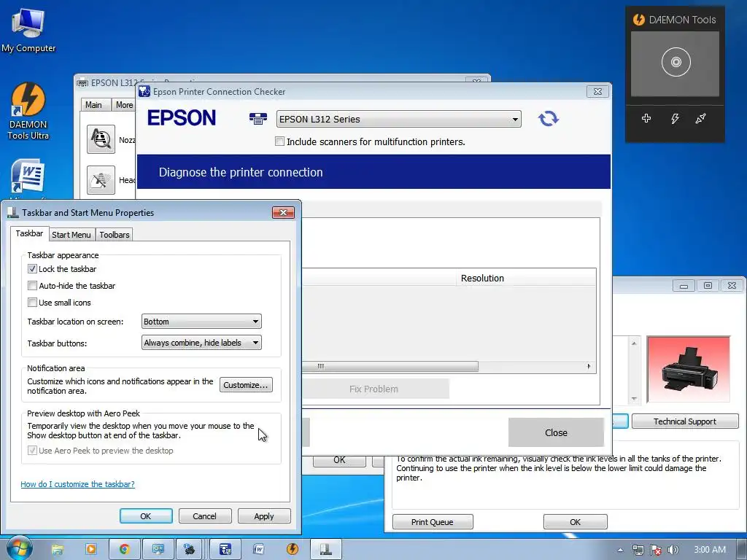Open the Windows Start menu orb
The height and width of the screenshot is (560, 747).
[x=19, y=548]
